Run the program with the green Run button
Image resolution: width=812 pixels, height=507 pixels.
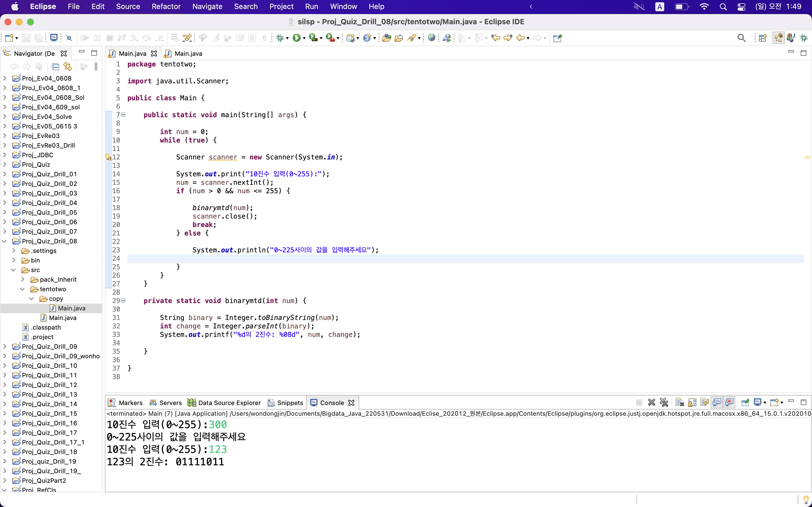pyautogui.click(x=296, y=38)
